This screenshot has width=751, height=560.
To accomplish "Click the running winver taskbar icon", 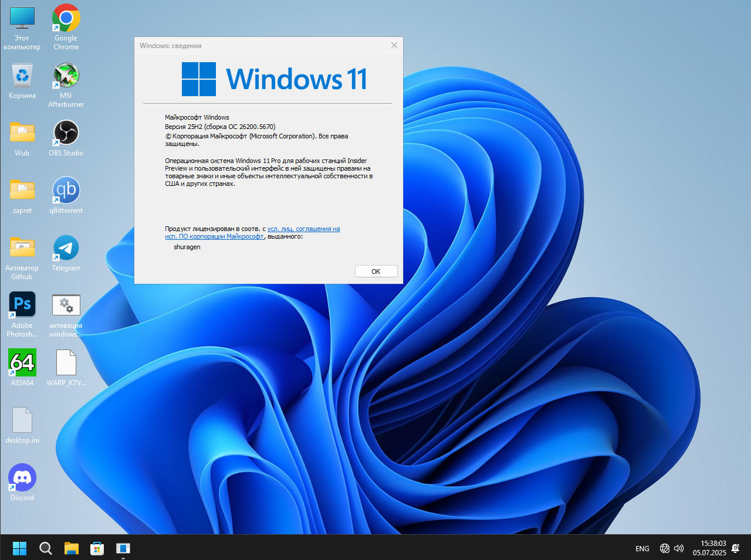I will point(123,548).
